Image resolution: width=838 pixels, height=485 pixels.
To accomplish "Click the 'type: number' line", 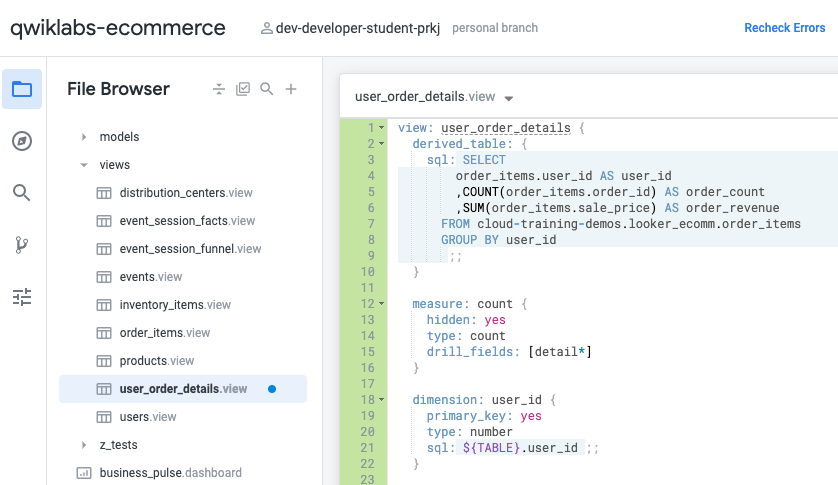I will (470, 432).
